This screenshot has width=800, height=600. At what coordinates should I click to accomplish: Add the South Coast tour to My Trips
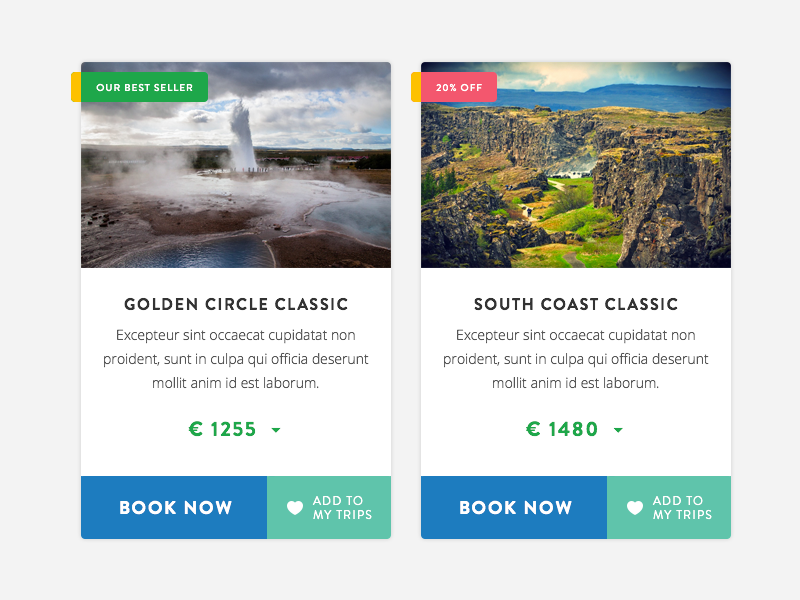click(x=668, y=507)
